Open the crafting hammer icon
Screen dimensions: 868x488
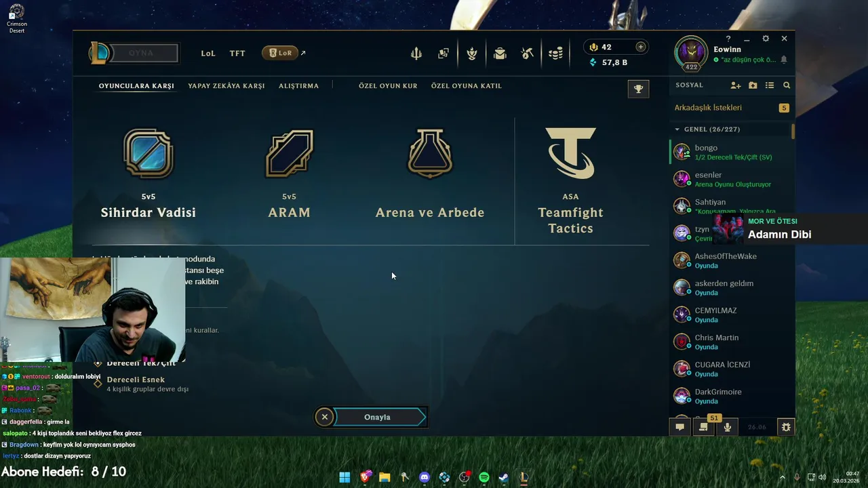click(528, 54)
